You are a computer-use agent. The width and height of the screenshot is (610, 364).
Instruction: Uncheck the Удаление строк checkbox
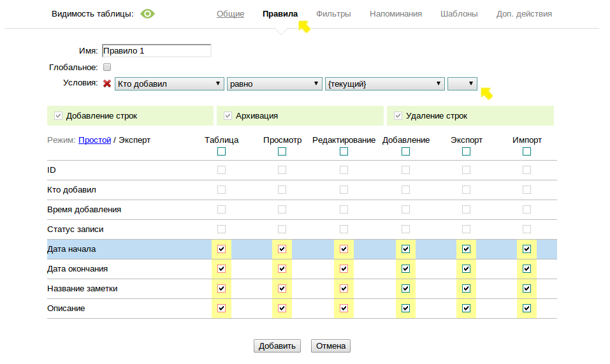coord(398,116)
